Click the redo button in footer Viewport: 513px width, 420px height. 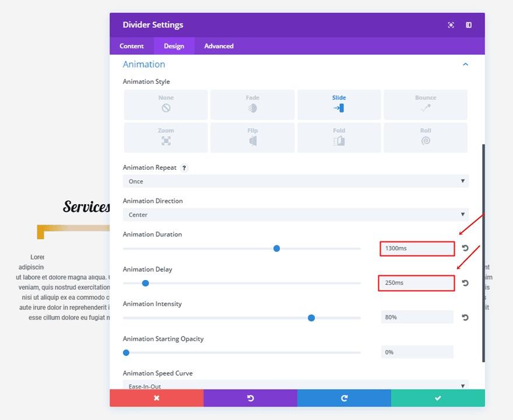pos(344,398)
